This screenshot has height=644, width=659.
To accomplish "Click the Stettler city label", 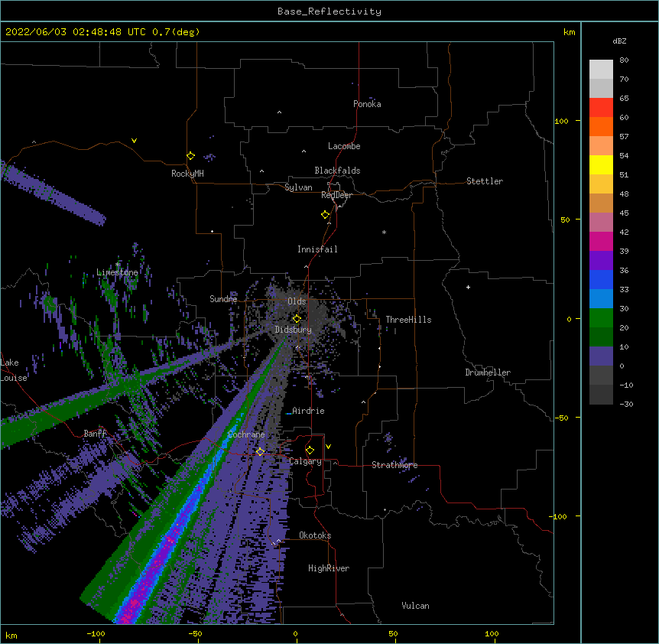I will coord(485,181).
